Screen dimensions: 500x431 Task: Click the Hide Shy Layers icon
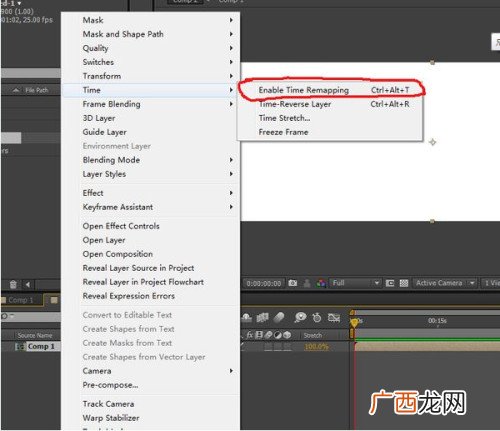(x=247, y=317)
